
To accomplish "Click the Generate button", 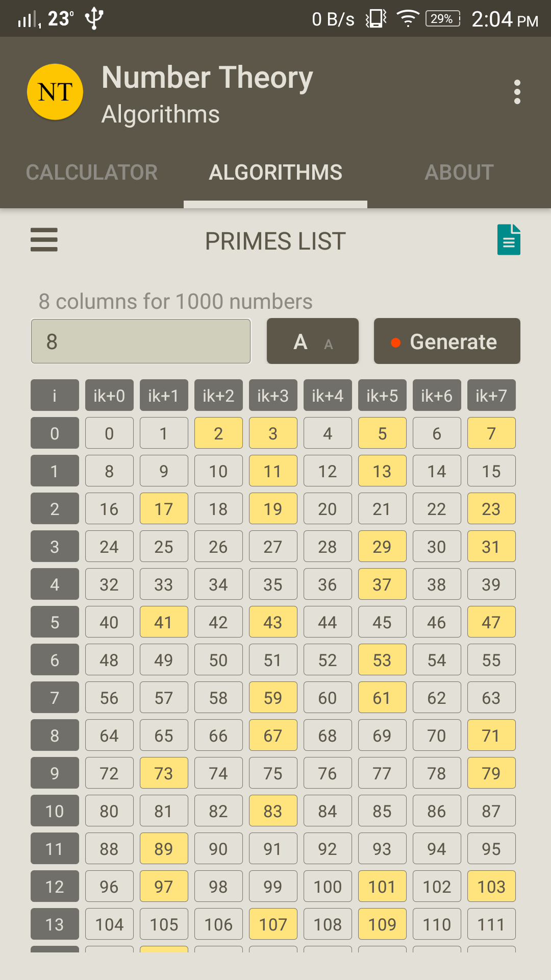I will click(447, 341).
